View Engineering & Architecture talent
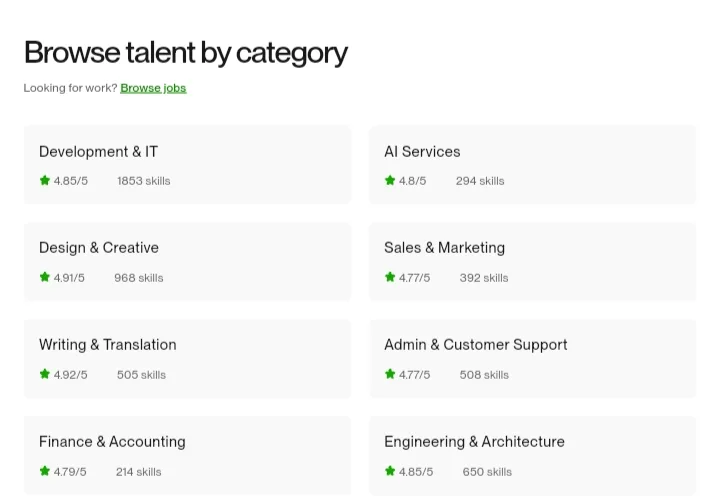This screenshot has height=498, width=718. pos(474,442)
